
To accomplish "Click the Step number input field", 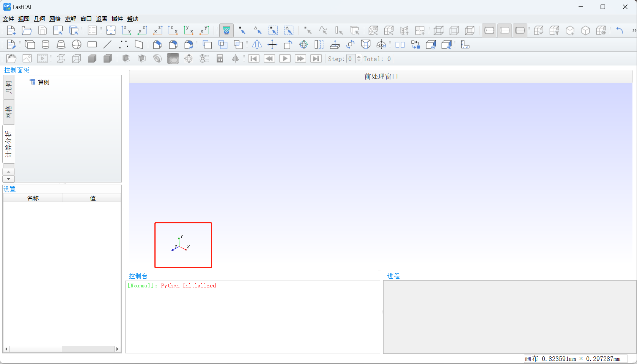I will coord(351,59).
